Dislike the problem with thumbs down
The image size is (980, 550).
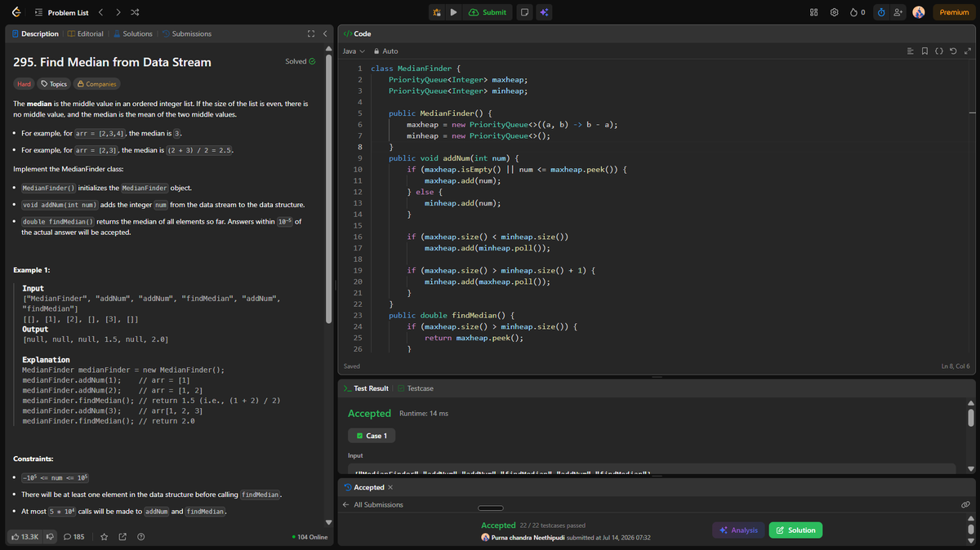click(x=49, y=537)
